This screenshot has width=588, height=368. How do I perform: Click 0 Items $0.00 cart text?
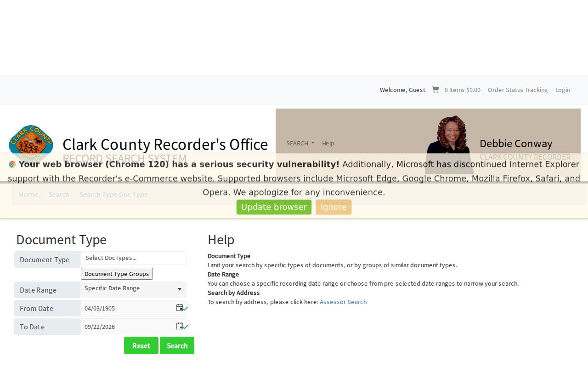[x=463, y=90]
